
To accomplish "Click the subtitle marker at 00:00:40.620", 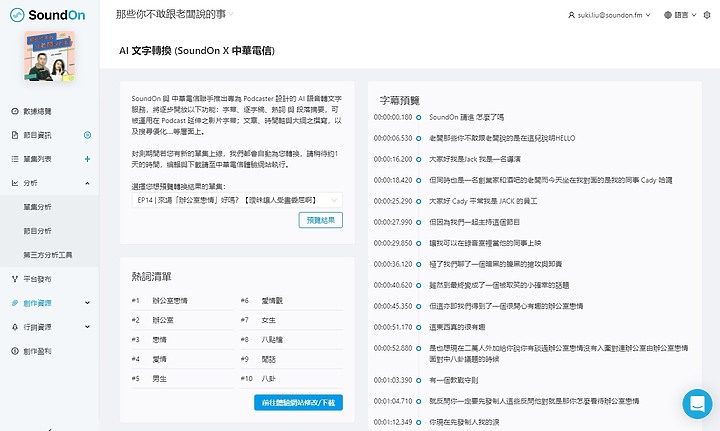I will pos(418,285).
